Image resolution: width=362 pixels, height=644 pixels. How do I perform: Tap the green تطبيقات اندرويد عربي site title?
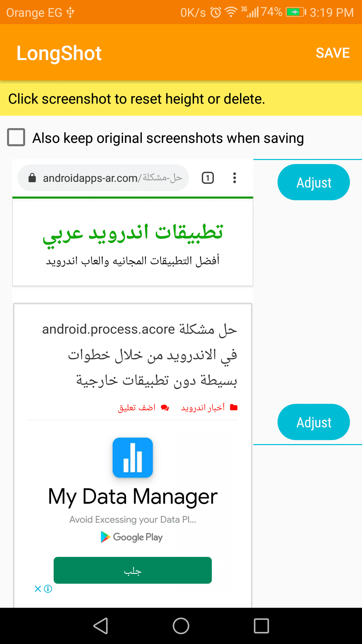[x=133, y=233]
